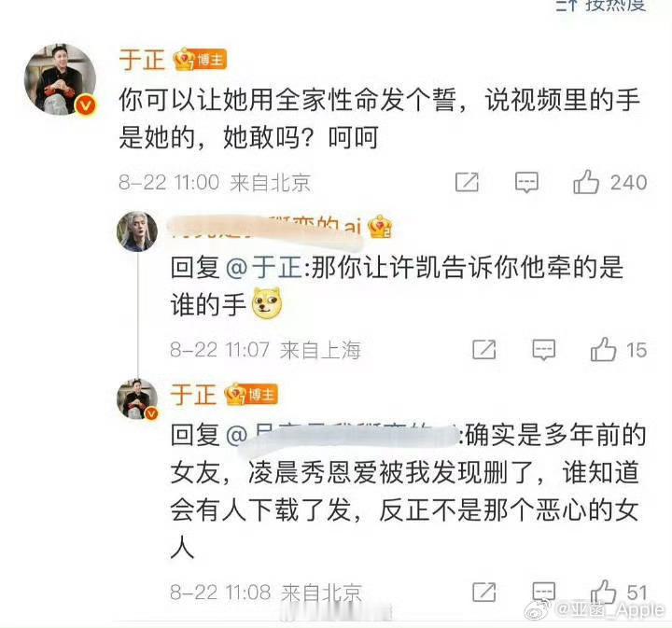Open comment icon on 11:08 reply
This screenshot has width=672, height=628.
click(543, 592)
